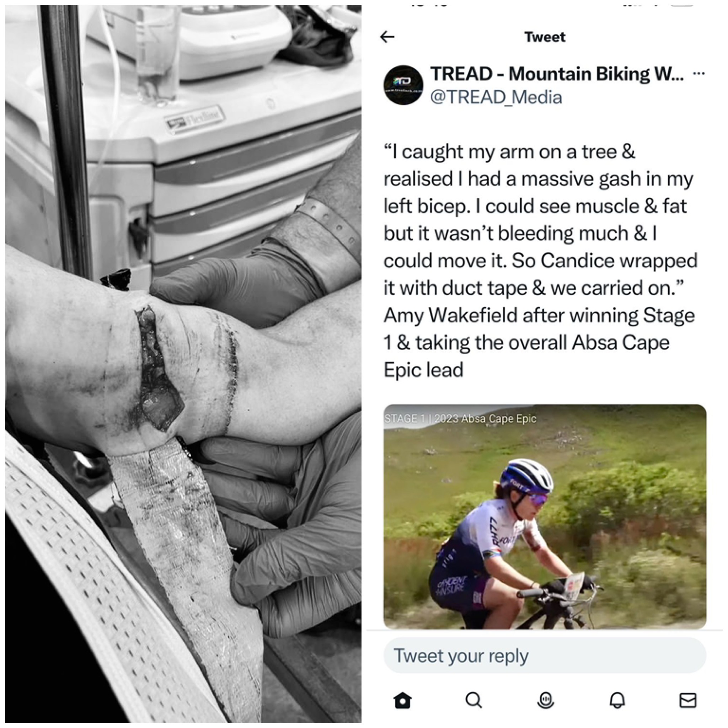Viewport: 728px width, 728px height.
Task: Open the "TREAD - Mountain Biking W..." display name
Action: click(x=557, y=74)
